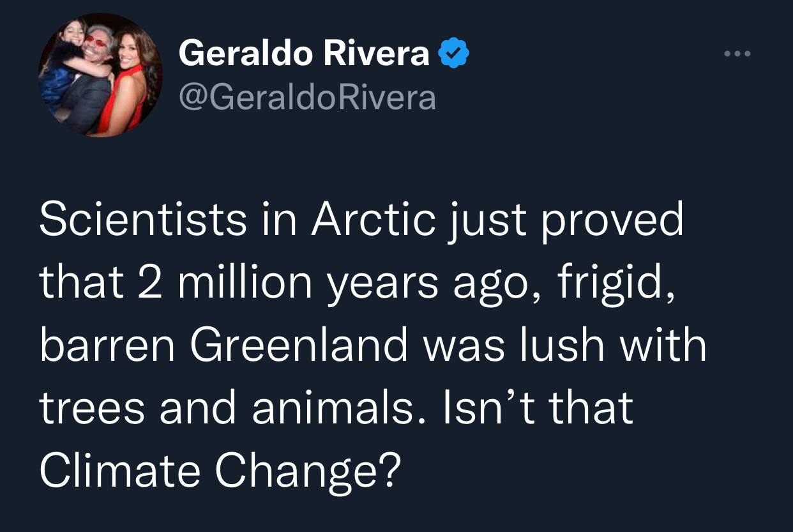
Task: Open the three-dot More menu
Action: (x=737, y=54)
